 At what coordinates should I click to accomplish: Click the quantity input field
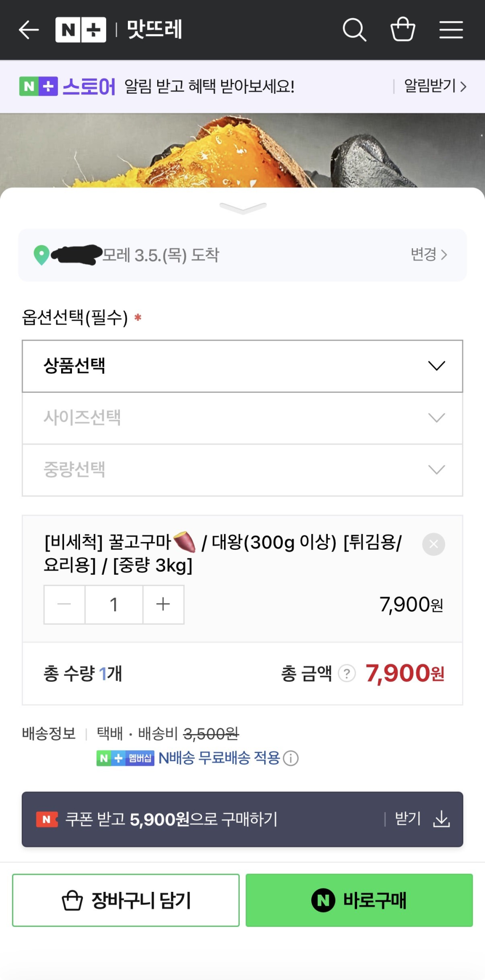114,604
